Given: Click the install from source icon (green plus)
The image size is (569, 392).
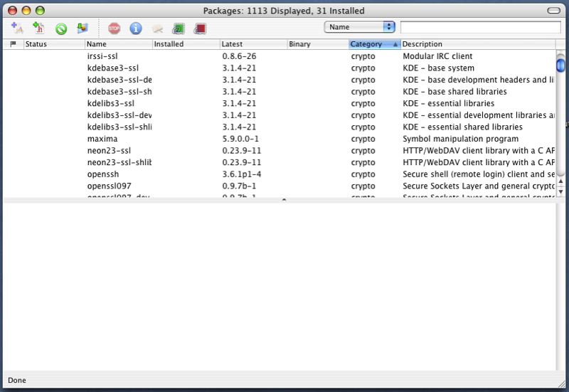Looking at the screenshot, I should [x=38, y=28].
